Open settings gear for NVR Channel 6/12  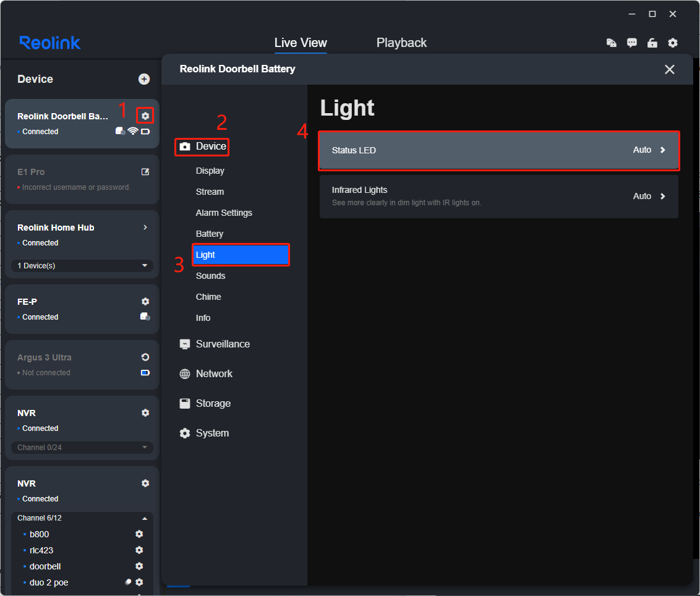pyautogui.click(x=145, y=483)
